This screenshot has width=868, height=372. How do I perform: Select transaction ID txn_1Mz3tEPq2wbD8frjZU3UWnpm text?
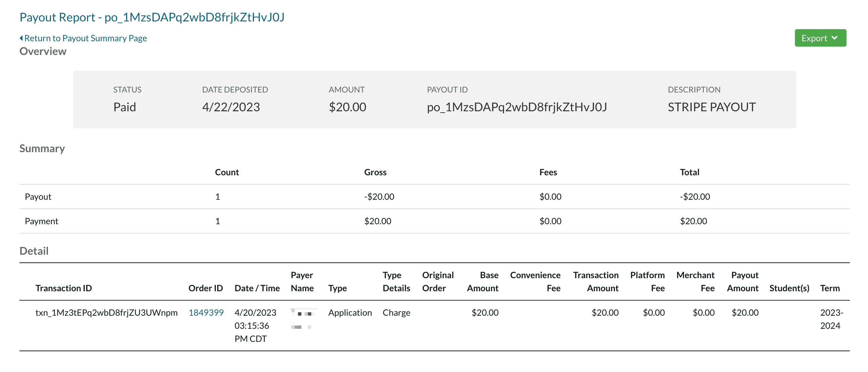(x=106, y=313)
